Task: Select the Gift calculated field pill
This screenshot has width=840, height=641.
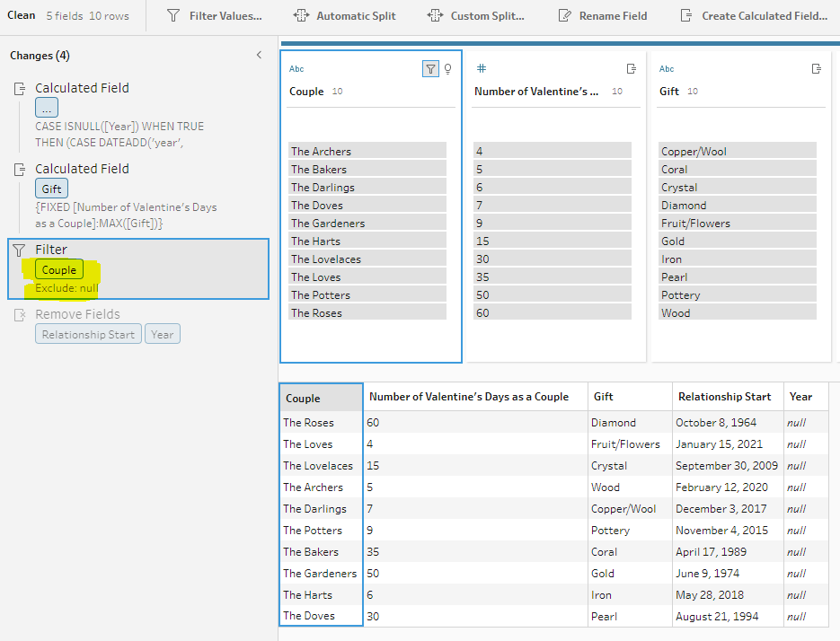Action: 51,189
